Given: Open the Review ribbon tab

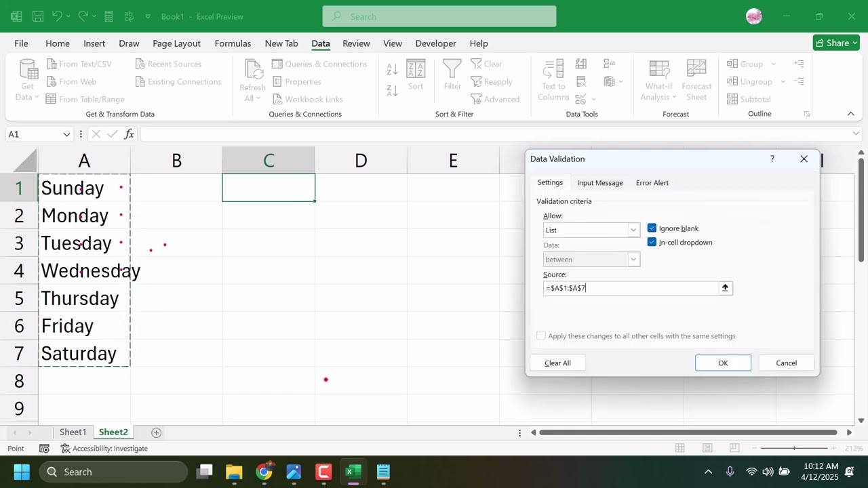Looking at the screenshot, I should click(356, 43).
